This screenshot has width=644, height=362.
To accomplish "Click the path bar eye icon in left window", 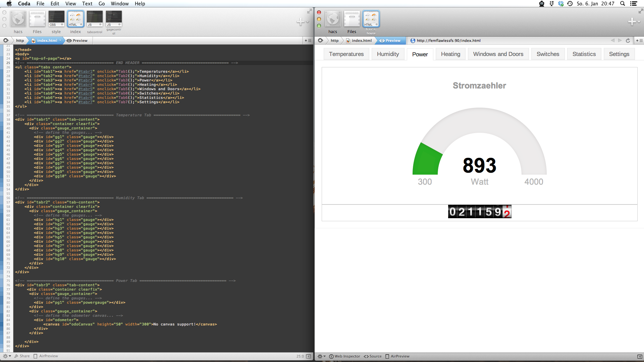I will coord(6,41).
